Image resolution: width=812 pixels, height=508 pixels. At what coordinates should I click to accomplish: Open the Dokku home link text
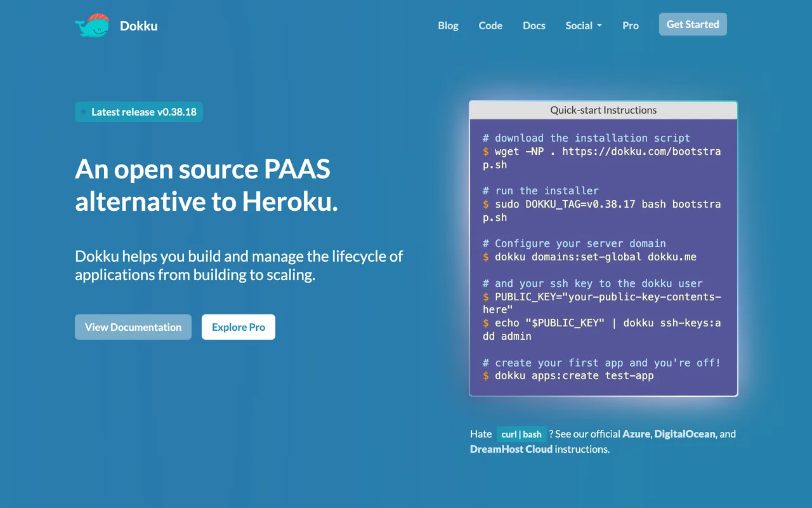point(139,26)
